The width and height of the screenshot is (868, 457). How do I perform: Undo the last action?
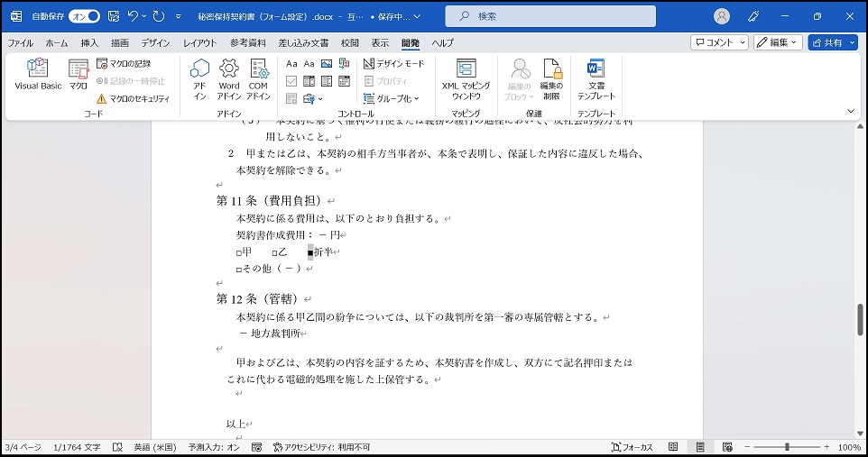(x=133, y=16)
